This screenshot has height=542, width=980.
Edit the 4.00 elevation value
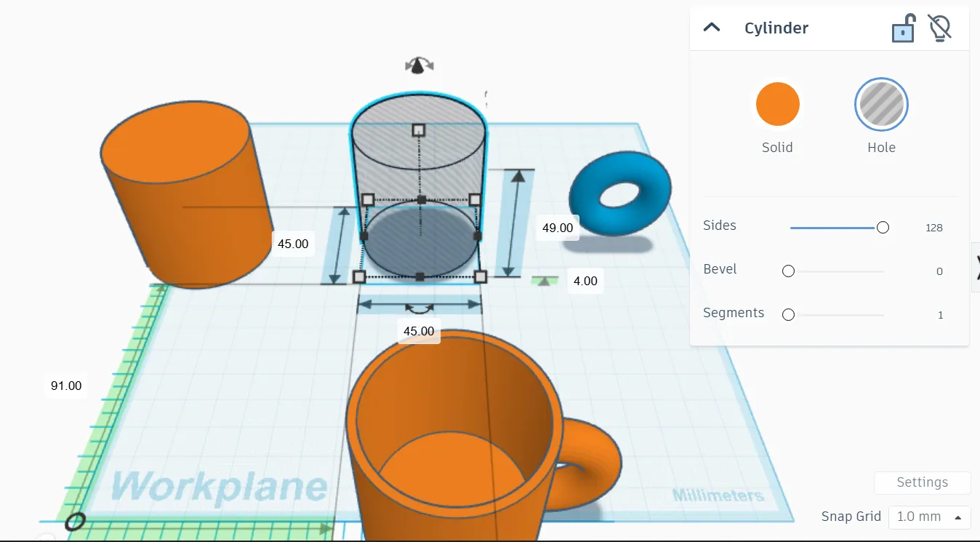[585, 281]
